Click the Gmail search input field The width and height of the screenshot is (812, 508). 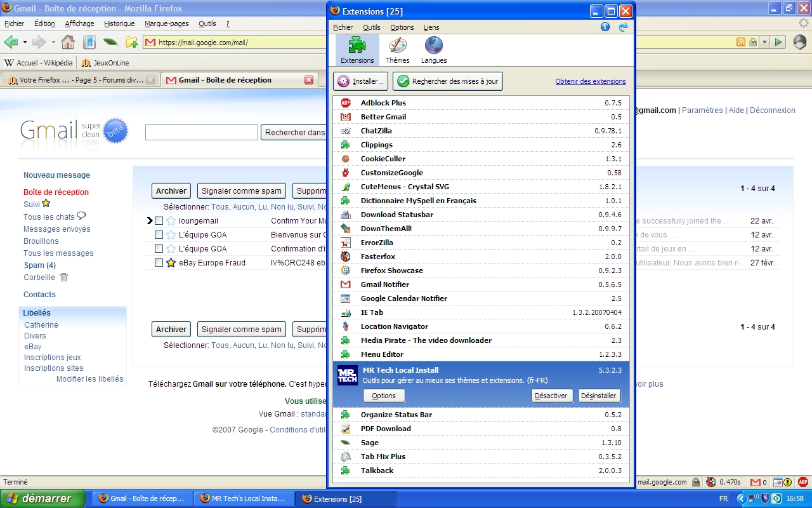coord(202,133)
